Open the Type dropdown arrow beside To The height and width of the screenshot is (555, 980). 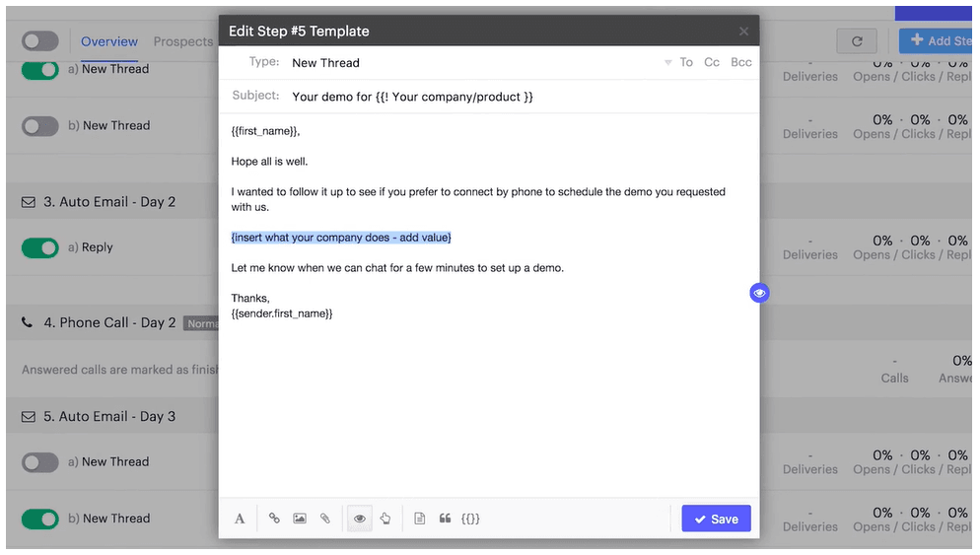(667, 63)
